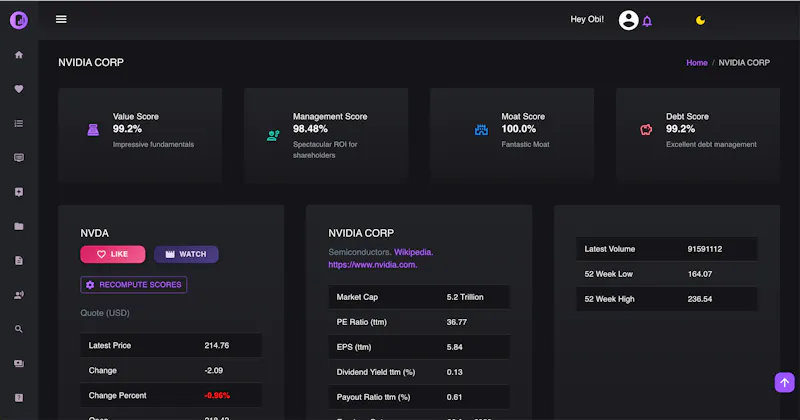800x420 pixels.
Task: Open the chat message icon in sidebar
Action: [19, 158]
